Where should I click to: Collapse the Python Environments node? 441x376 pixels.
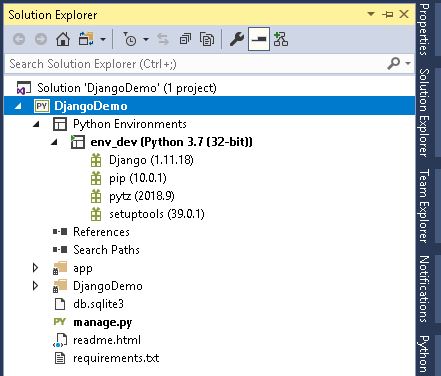(36, 124)
